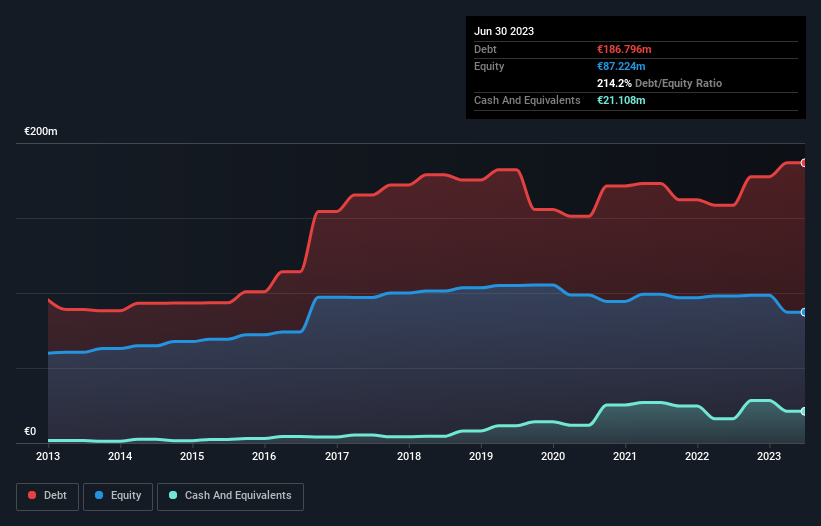Click the 2015 x-axis label

(192, 456)
